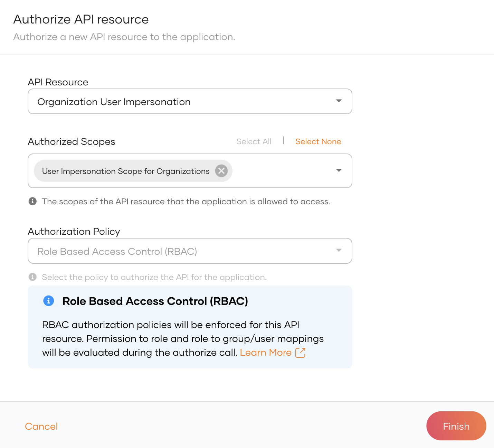494x448 pixels.
Task: Open the Authorization Policy dropdown
Action: pos(190,251)
